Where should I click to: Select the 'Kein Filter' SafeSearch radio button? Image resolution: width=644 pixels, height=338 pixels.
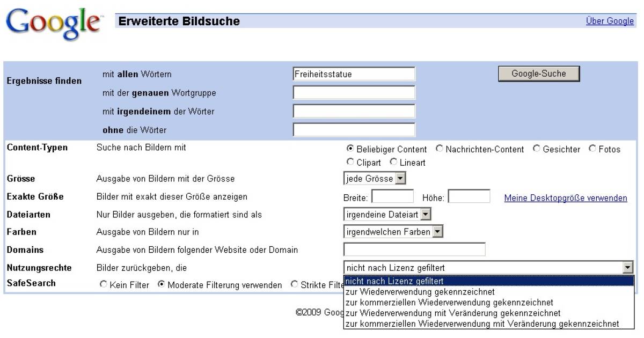[104, 285]
